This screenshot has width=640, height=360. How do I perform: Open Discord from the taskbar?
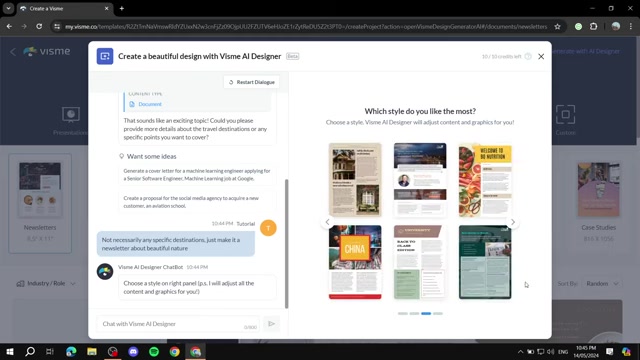(x=133, y=351)
